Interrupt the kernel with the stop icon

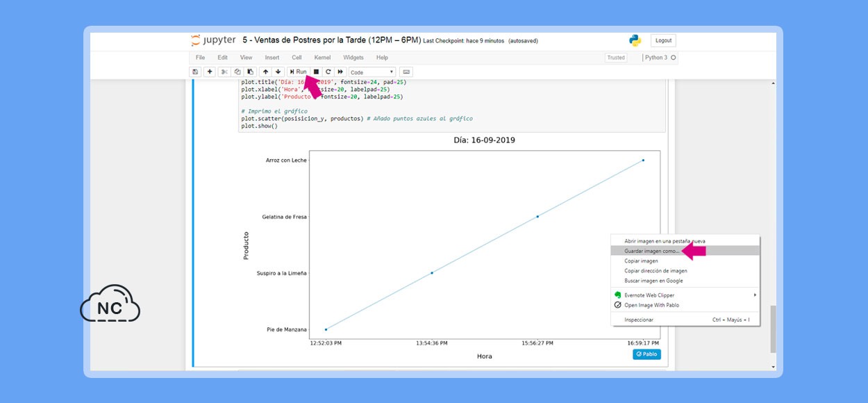click(316, 72)
